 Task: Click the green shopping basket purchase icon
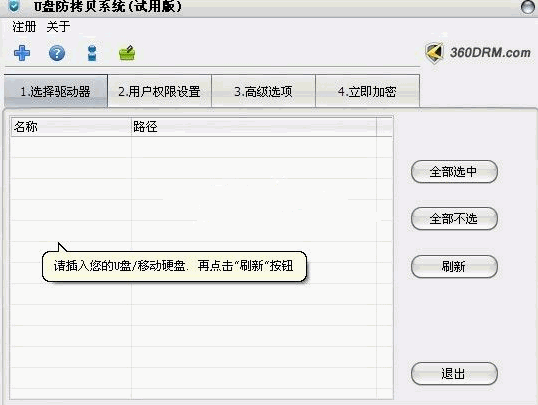tap(127, 53)
